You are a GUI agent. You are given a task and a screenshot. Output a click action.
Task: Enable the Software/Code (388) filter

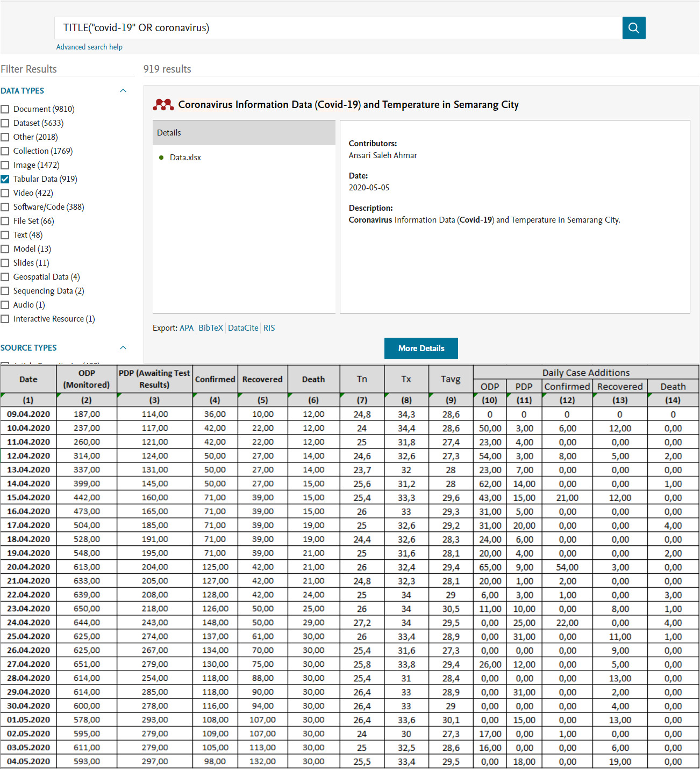(x=5, y=207)
